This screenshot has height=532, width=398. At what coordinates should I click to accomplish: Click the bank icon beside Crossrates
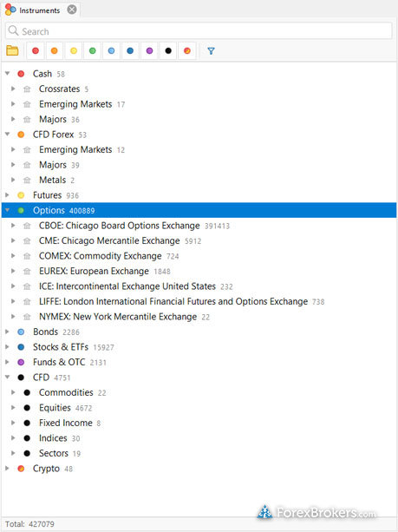(27, 89)
